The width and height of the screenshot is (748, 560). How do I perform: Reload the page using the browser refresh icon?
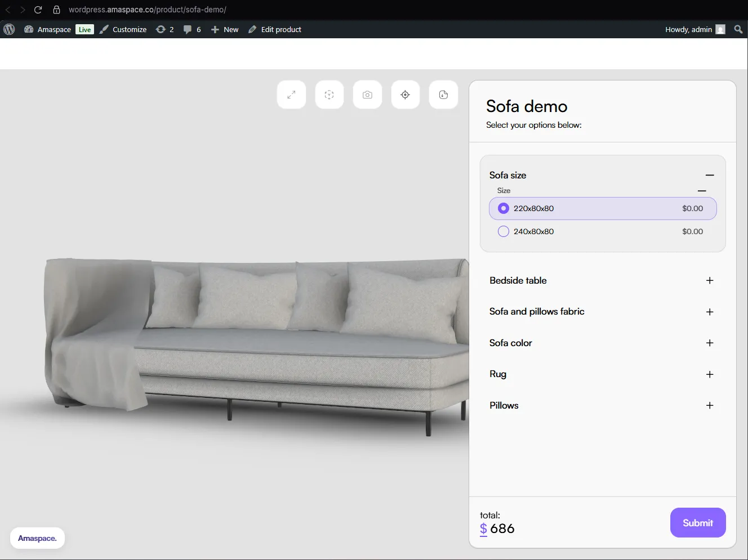(x=38, y=10)
